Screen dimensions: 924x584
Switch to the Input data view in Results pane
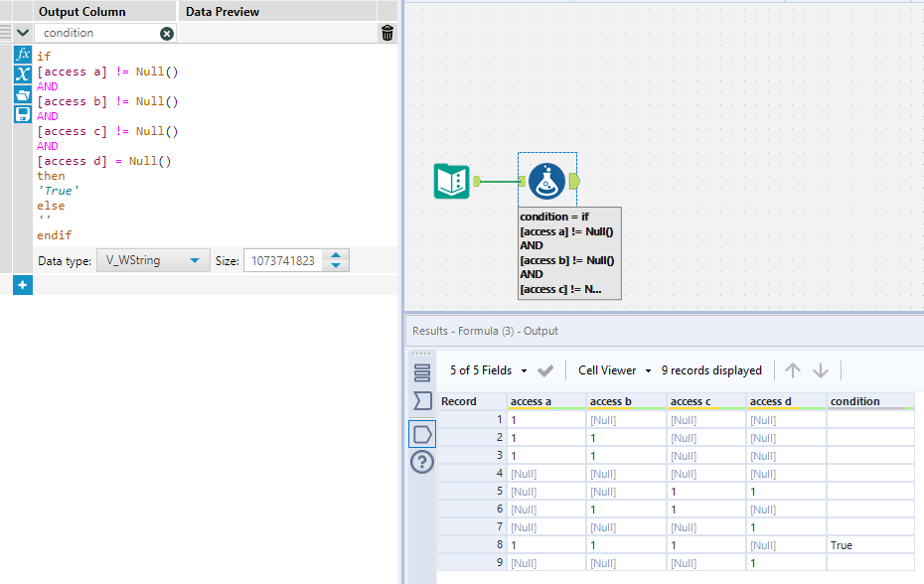[421, 400]
